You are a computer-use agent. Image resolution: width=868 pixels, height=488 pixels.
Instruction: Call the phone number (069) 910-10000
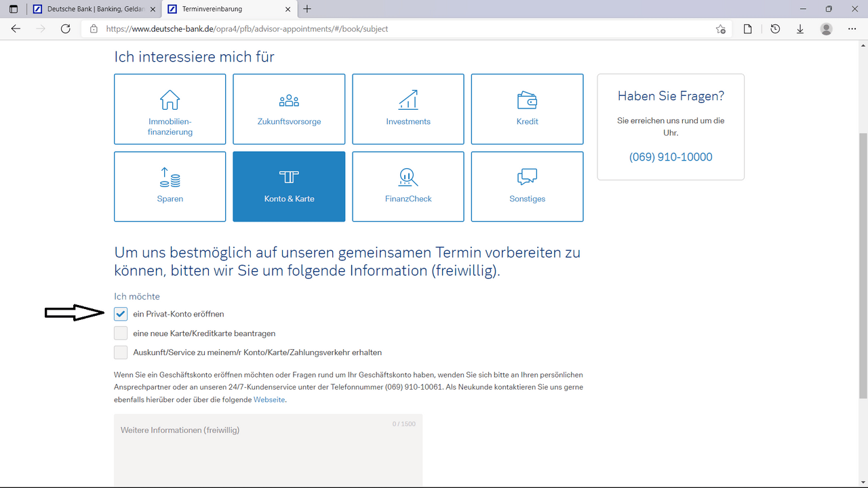point(671,157)
